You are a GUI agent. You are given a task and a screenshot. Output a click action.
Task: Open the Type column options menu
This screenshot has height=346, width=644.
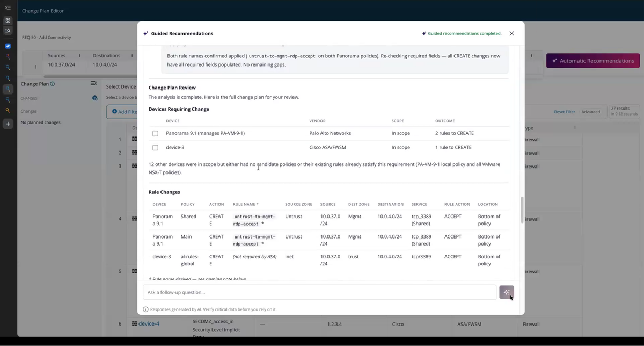pyautogui.click(x=575, y=128)
